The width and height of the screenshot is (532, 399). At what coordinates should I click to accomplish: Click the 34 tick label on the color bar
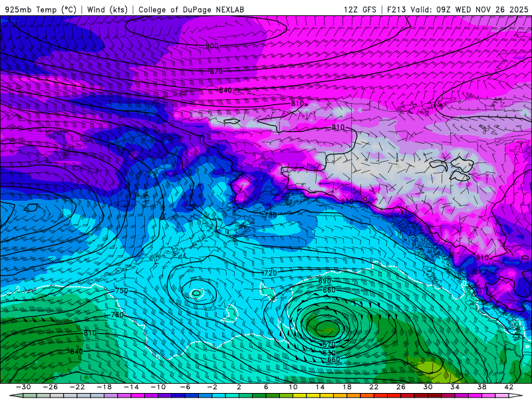pos(455,387)
